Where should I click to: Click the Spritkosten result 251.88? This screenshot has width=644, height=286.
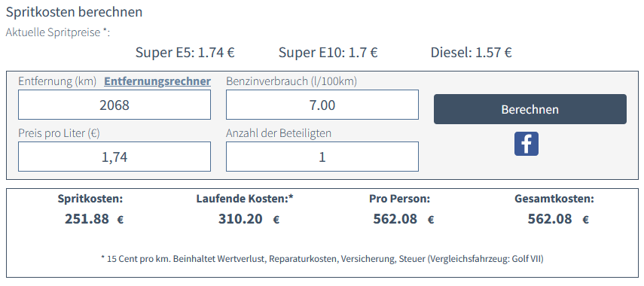coord(87,219)
